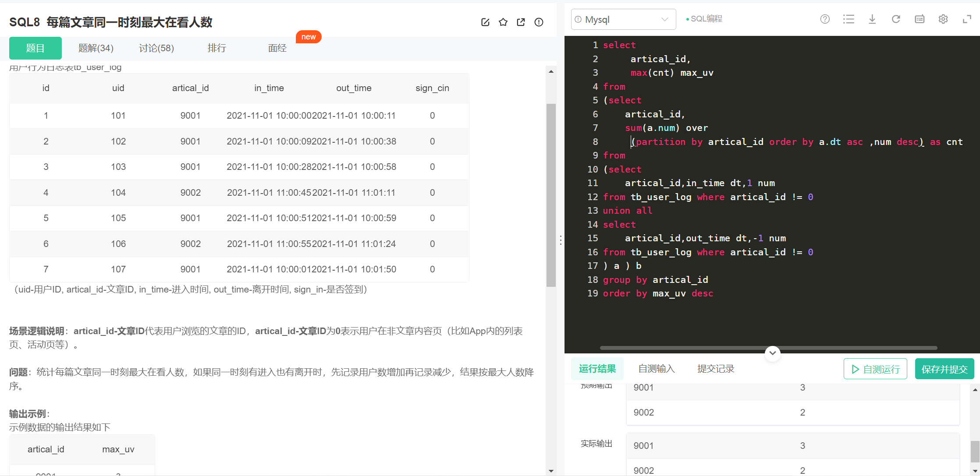The width and height of the screenshot is (980, 476).
Task: View the 提交记录 tab
Action: 716,369
